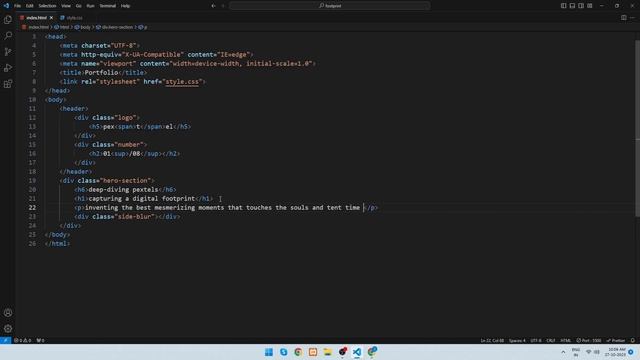Image resolution: width=640 pixels, height=360 pixels.
Task: Open Source Control view
Action: coord(8,52)
